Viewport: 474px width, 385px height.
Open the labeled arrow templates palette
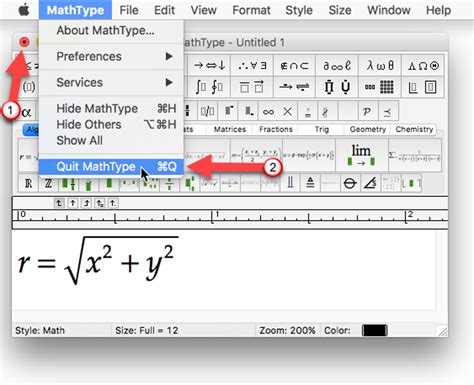(x=294, y=87)
